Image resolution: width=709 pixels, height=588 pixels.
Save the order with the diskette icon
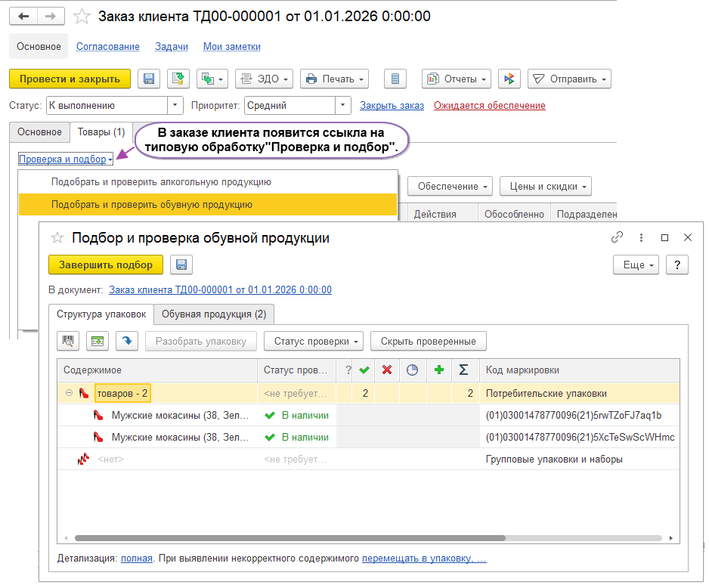coord(149,79)
